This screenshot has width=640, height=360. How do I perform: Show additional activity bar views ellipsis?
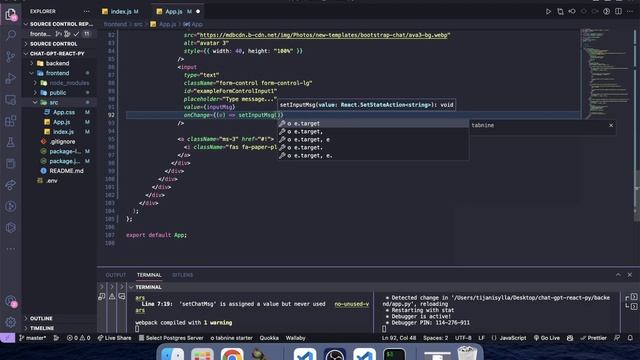11,249
